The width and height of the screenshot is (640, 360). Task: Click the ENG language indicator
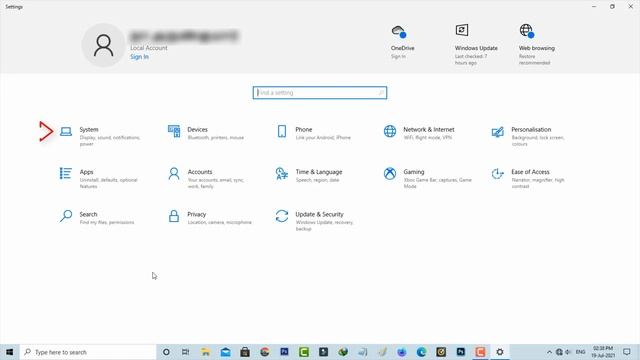tap(580, 352)
